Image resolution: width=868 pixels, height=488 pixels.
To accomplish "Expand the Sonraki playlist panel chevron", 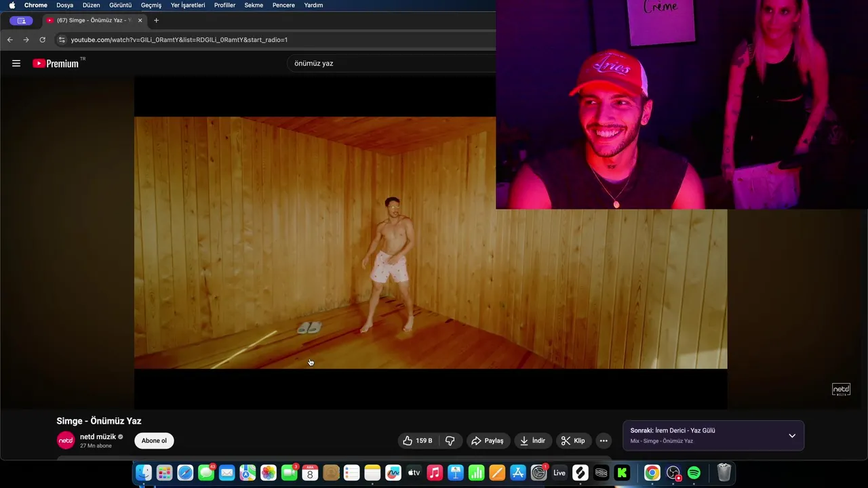I will [791, 436].
